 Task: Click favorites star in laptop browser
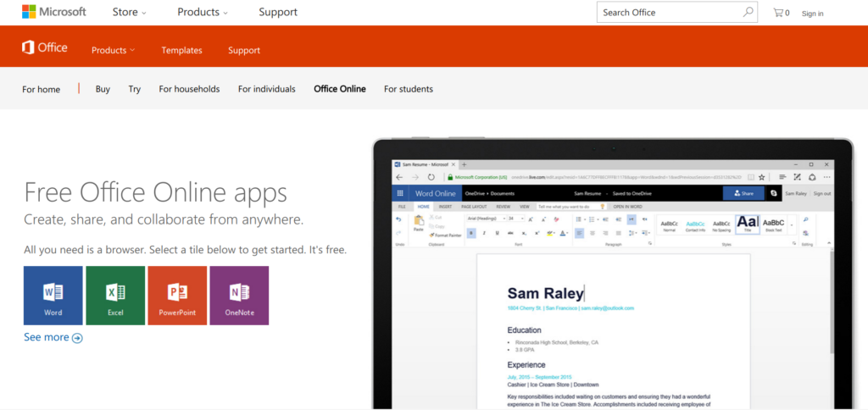click(762, 177)
